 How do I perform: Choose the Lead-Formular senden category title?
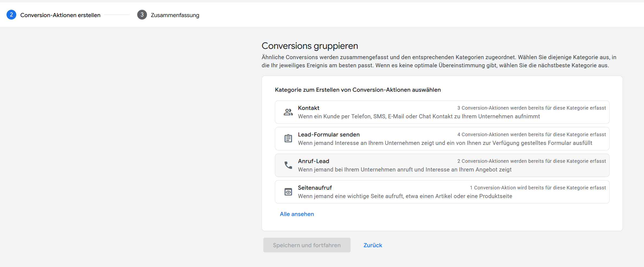click(x=329, y=135)
